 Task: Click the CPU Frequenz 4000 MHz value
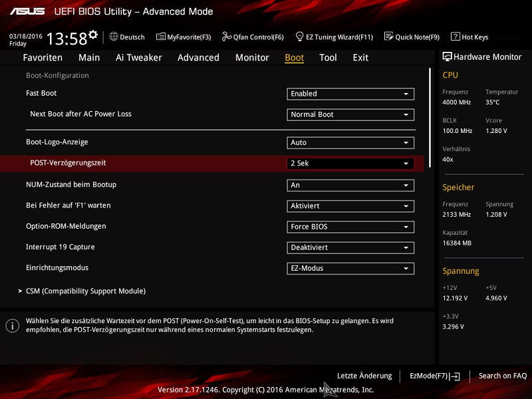457,102
